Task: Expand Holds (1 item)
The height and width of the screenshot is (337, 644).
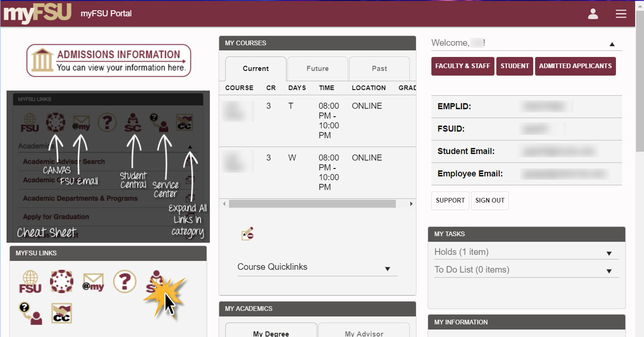Action: pyautogui.click(x=526, y=252)
